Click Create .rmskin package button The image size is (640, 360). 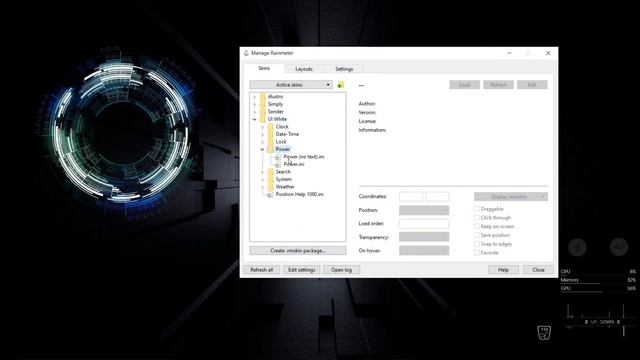coord(298,251)
